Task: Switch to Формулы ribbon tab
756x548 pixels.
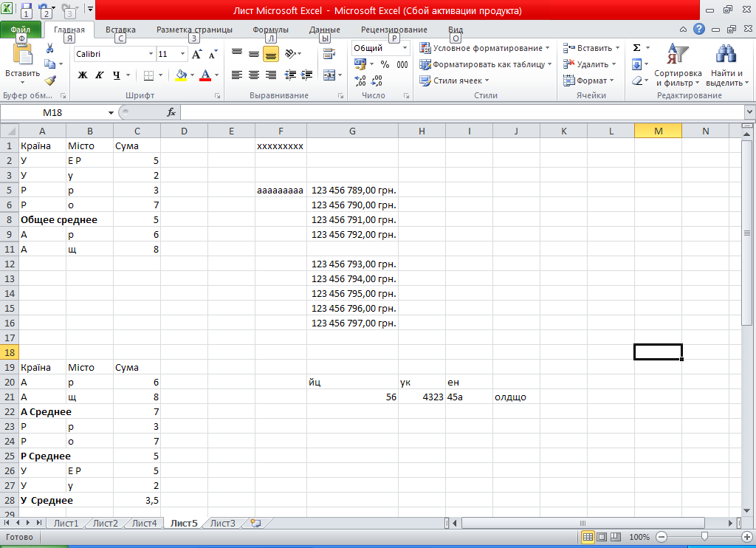Action: point(270,30)
